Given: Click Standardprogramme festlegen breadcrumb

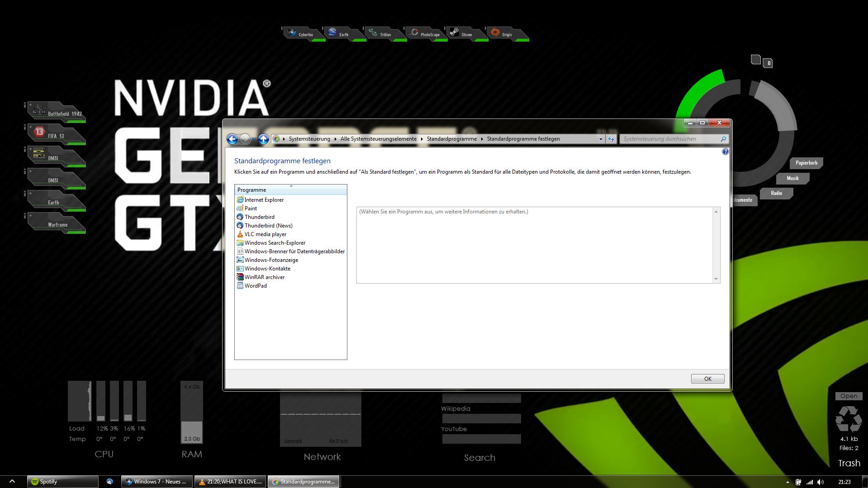Looking at the screenshot, I should coord(523,139).
